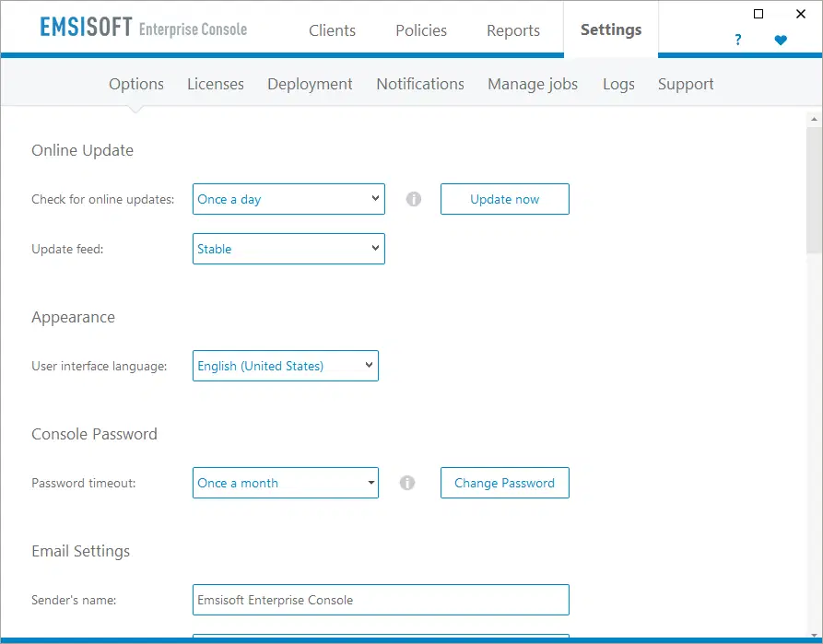Click the Emsisoft Enterprise Console logo
Image resolution: width=823 pixels, height=644 pixels.
(144, 29)
